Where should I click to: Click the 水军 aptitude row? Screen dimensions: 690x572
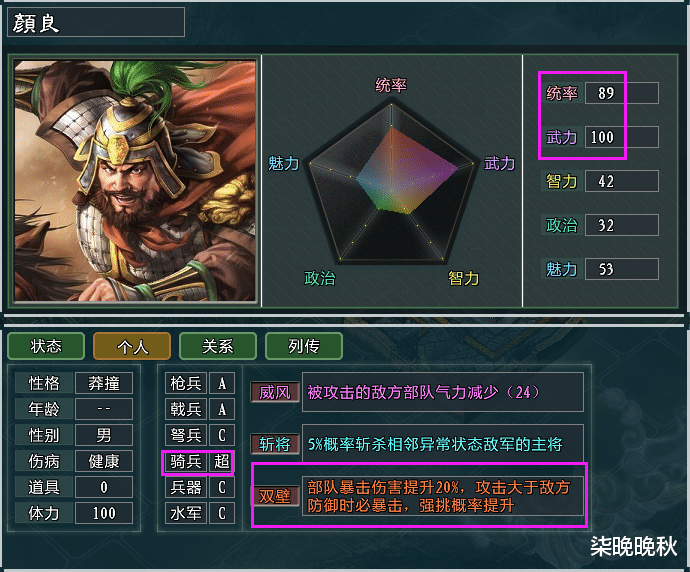[199, 513]
